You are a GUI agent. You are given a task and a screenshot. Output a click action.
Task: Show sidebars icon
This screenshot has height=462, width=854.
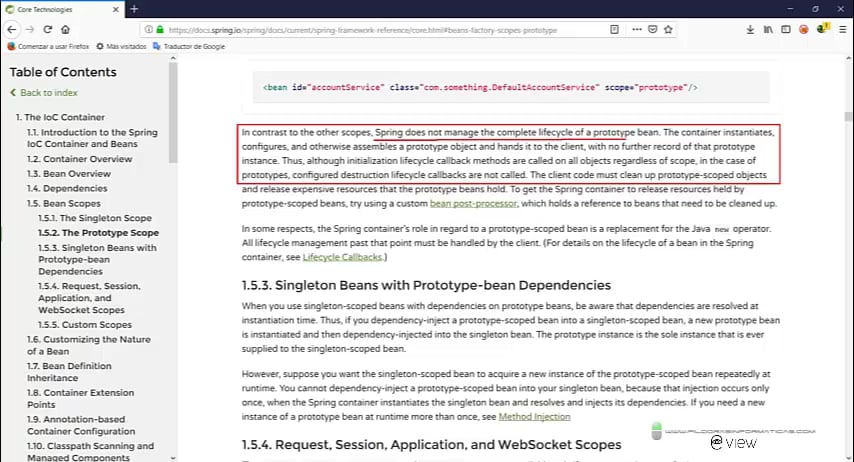click(785, 29)
